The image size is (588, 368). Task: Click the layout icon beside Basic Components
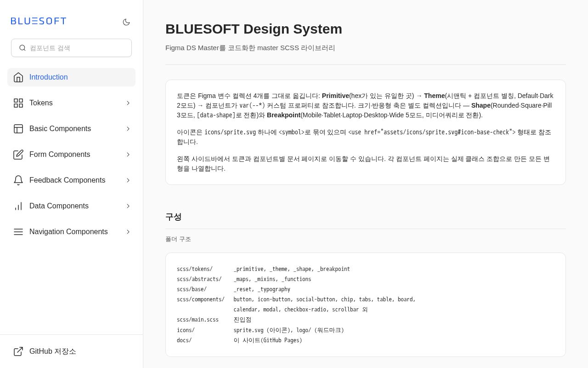tap(18, 129)
